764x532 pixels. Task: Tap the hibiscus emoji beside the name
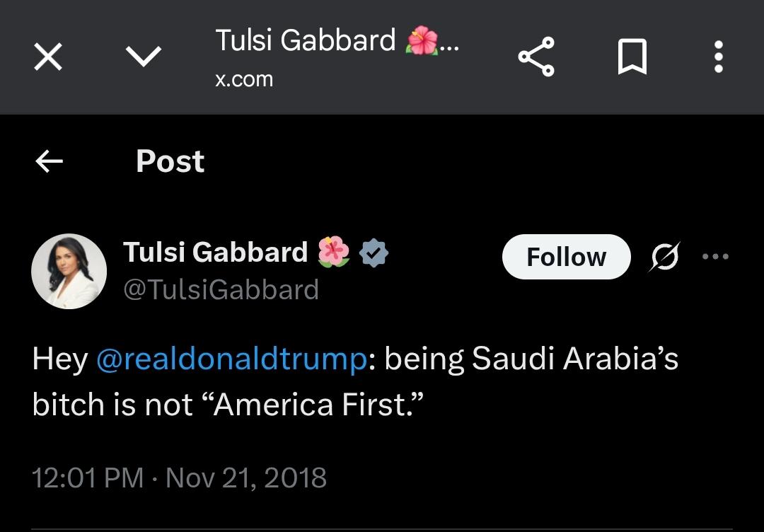click(334, 252)
